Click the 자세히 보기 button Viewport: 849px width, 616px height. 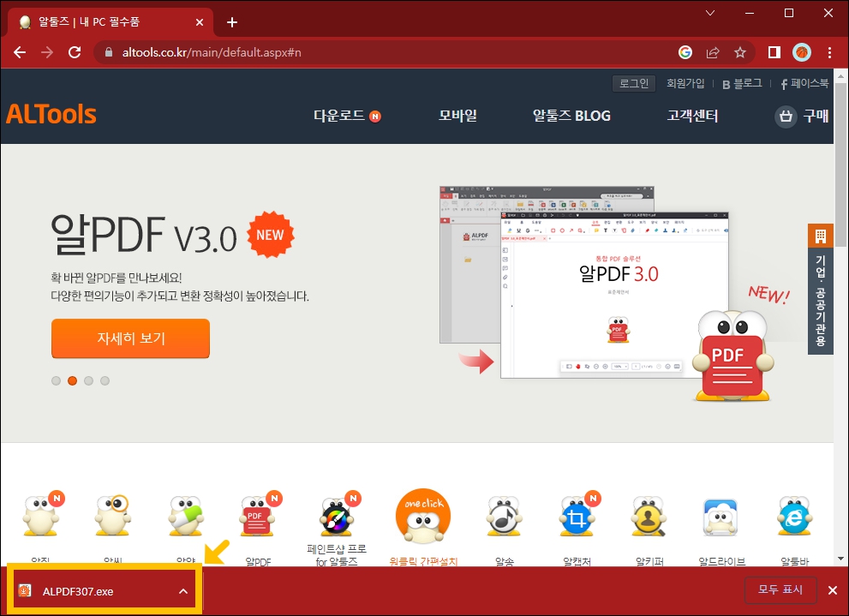click(x=130, y=338)
